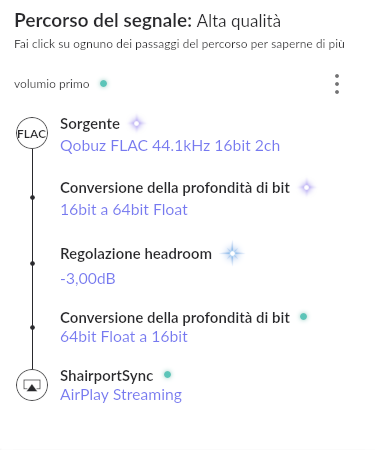Click the FLAC source circle icon

pyautogui.click(x=32, y=133)
